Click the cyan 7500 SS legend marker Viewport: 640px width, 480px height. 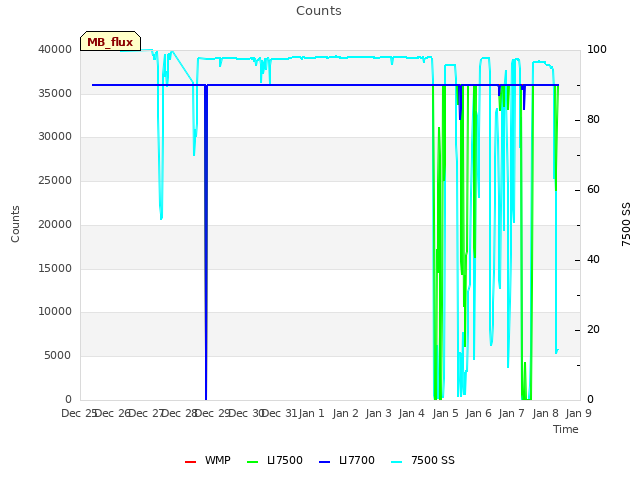[x=396, y=462]
